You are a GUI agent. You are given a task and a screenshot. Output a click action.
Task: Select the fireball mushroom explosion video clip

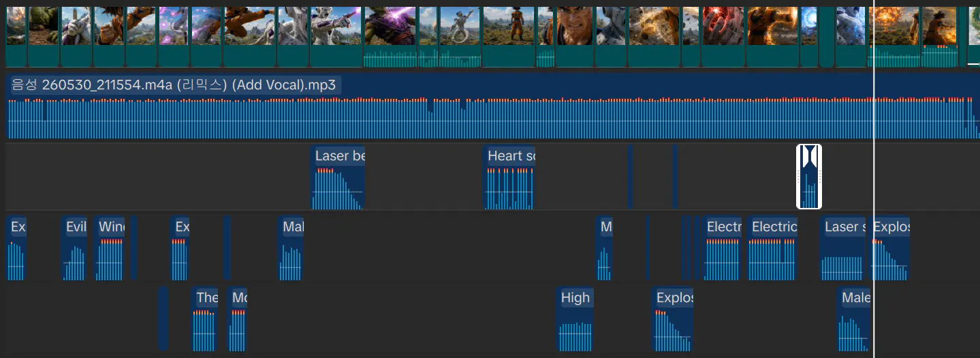click(x=894, y=36)
